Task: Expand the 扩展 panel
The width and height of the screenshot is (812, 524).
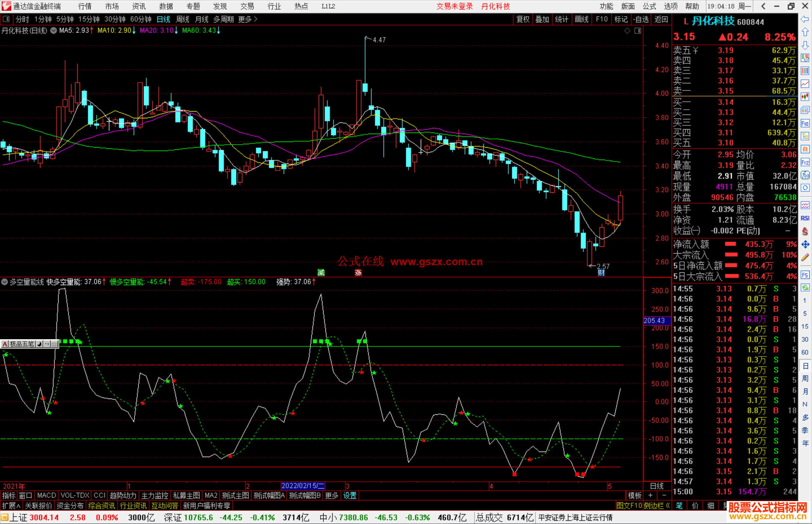Action: click(x=11, y=506)
